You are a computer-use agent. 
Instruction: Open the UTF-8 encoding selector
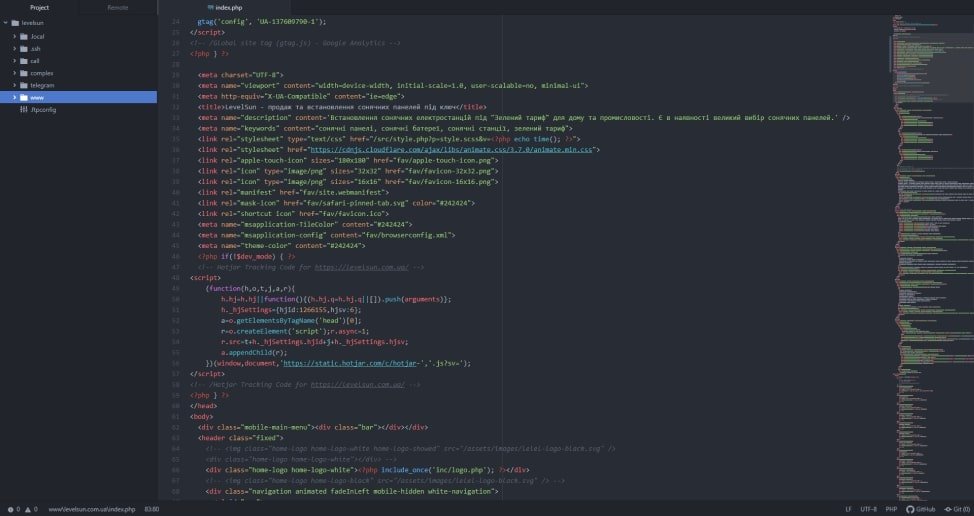pyautogui.click(x=868, y=509)
